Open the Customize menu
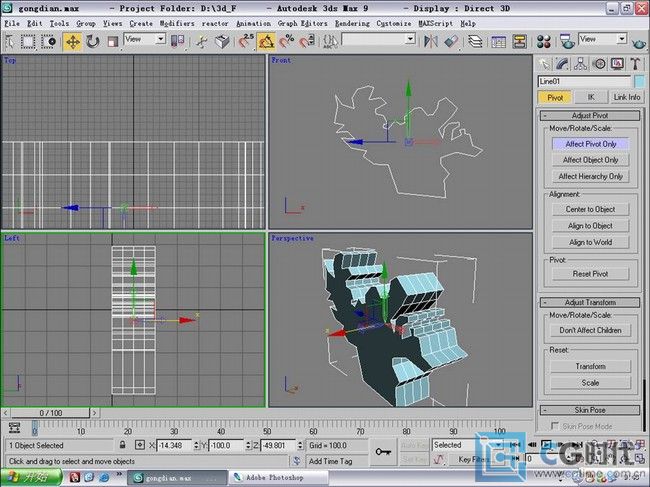This screenshot has height=487, width=650. 394,24
